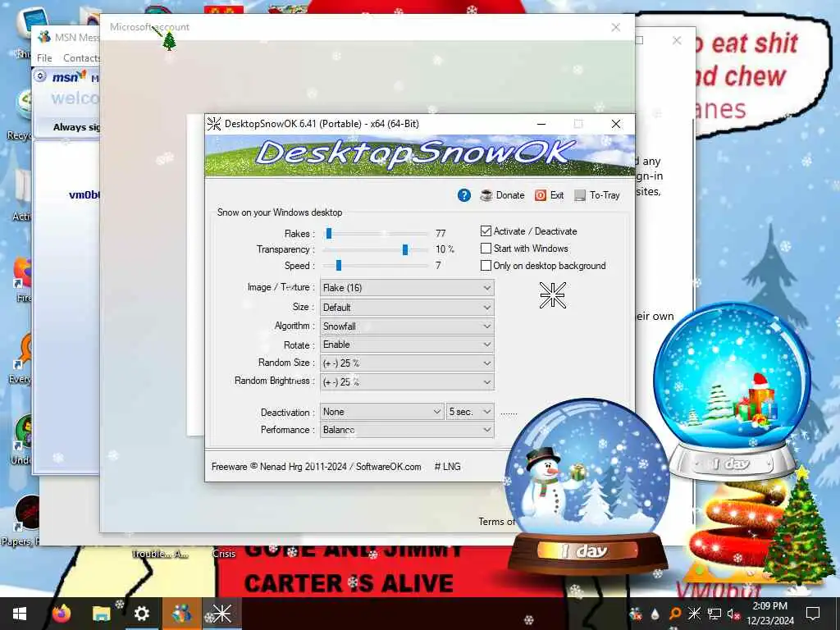The width and height of the screenshot is (840, 630).
Task: Select the Everything search desktop shortcut
Action: point(21,359)
